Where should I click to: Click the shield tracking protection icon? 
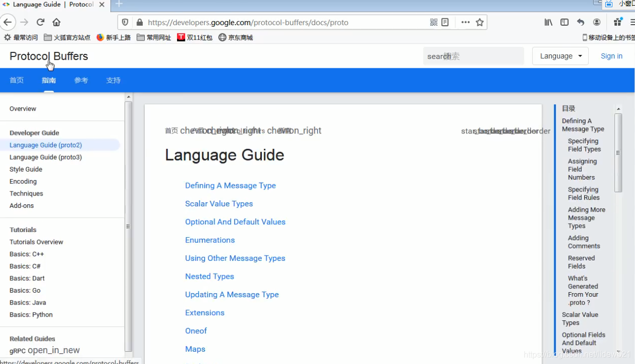tap(125, 22)
